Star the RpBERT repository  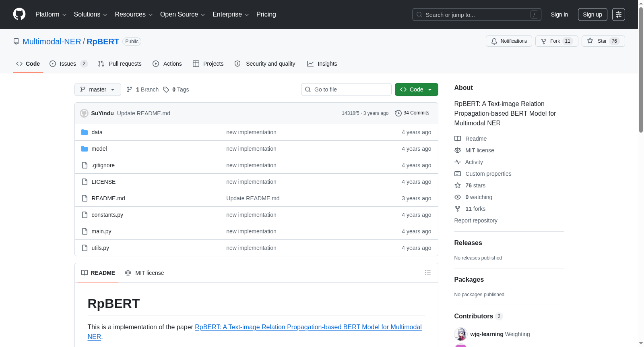(x=603, y=41)
